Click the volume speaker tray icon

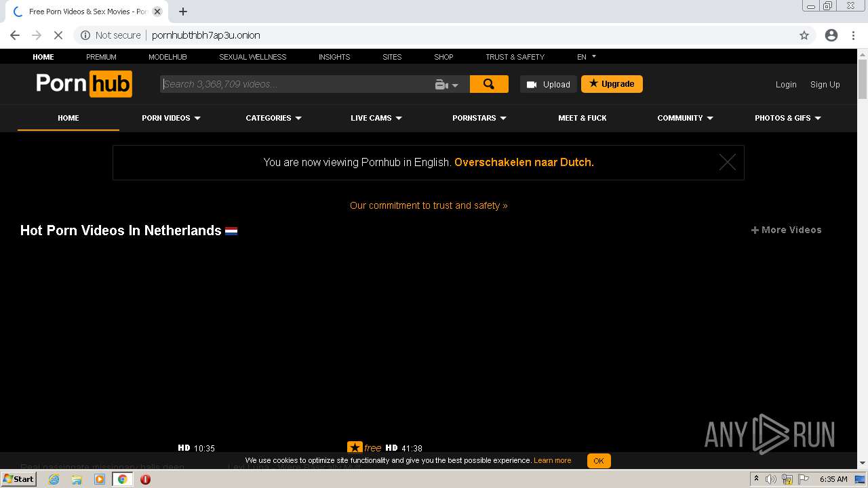click(x=771, y=479)
